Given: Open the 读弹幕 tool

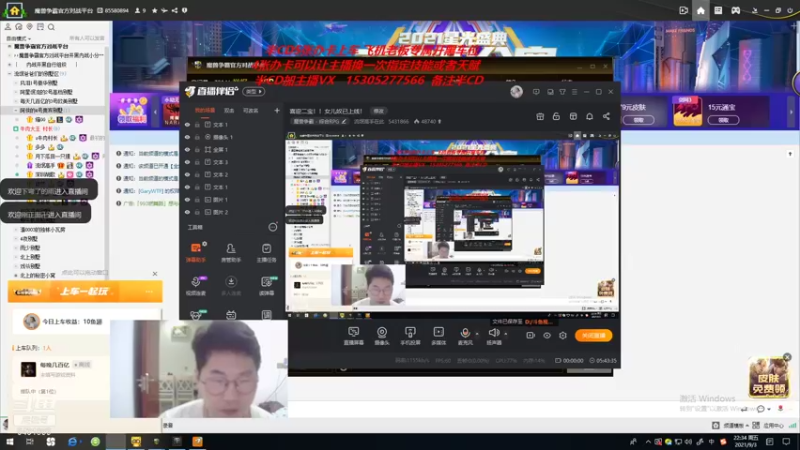Looking at the screenshot, I should tap(266, 285).
